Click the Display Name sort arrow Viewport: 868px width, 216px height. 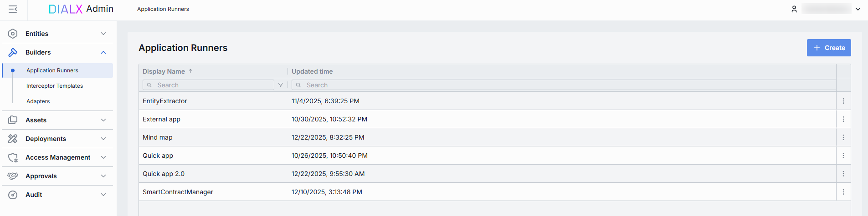(x=190, y=71)
